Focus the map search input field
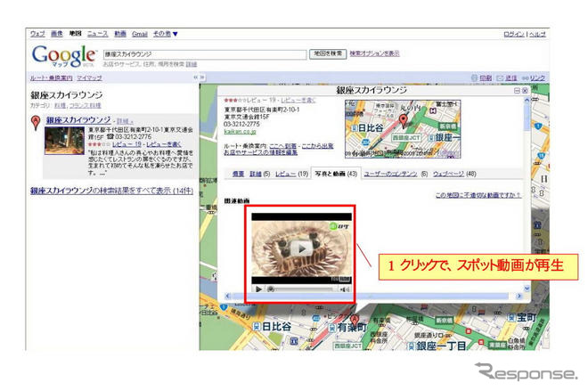588x391 pixels. coord(205,54)
